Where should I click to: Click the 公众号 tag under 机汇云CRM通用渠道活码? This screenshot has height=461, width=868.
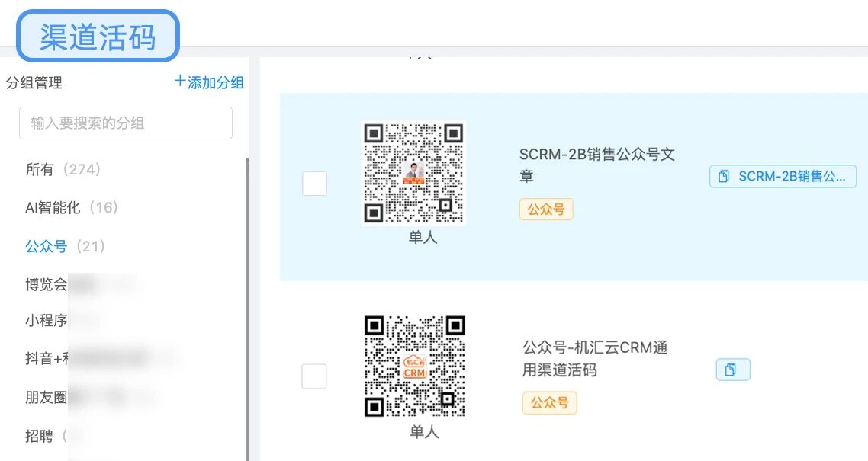(x=550, y=402)
